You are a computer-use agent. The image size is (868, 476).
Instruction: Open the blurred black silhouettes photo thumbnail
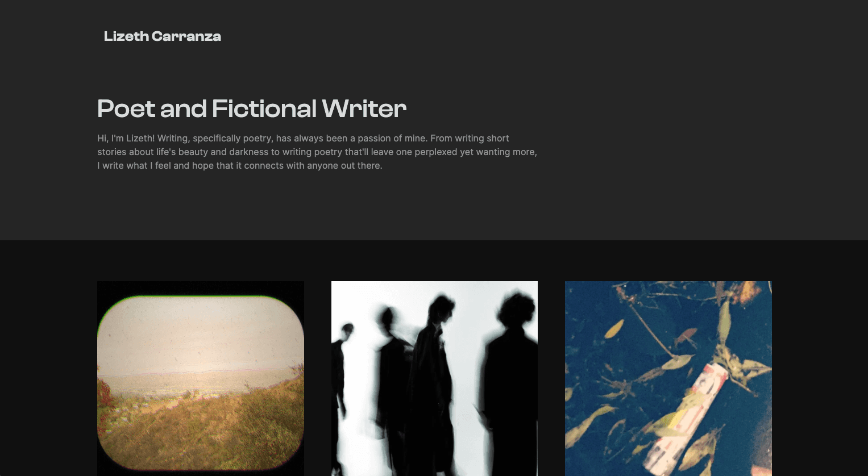[x=434, y=378]
